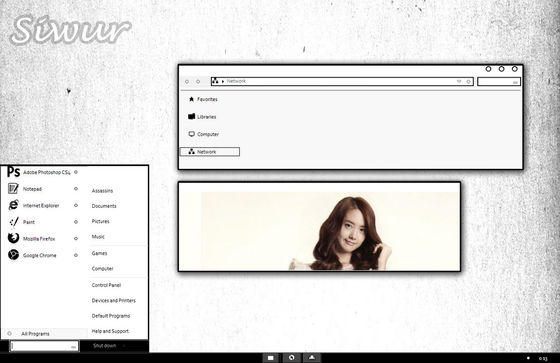The width and height of the screenshot is (560, 363).
Task: Open Control Panel
Action: (x=106, y=285)
